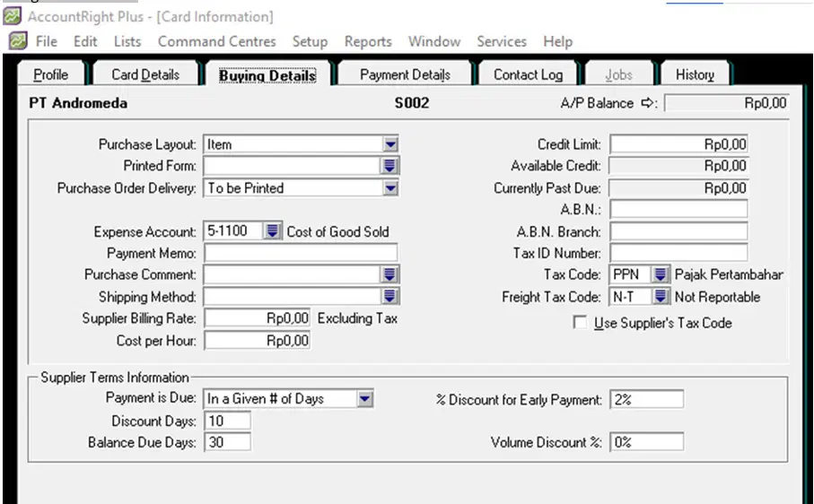Image resolution: width=814 pixels, height=504 pixels.
Task: Click the A.B.N. Branch input field
Action: coord(678,231)
